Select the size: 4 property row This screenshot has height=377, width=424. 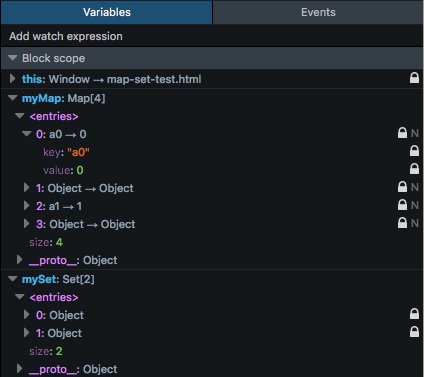[212, 242]
